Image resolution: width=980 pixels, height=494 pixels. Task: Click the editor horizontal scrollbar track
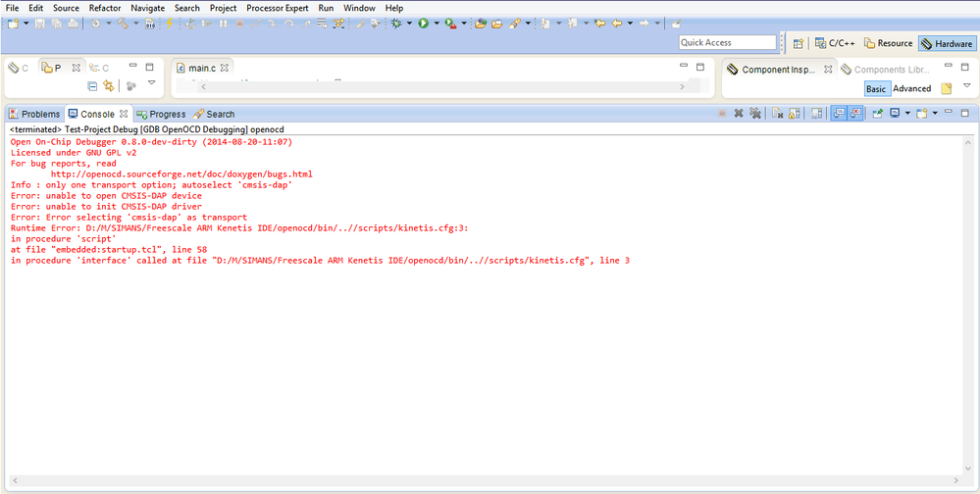[x=442, y=87]
